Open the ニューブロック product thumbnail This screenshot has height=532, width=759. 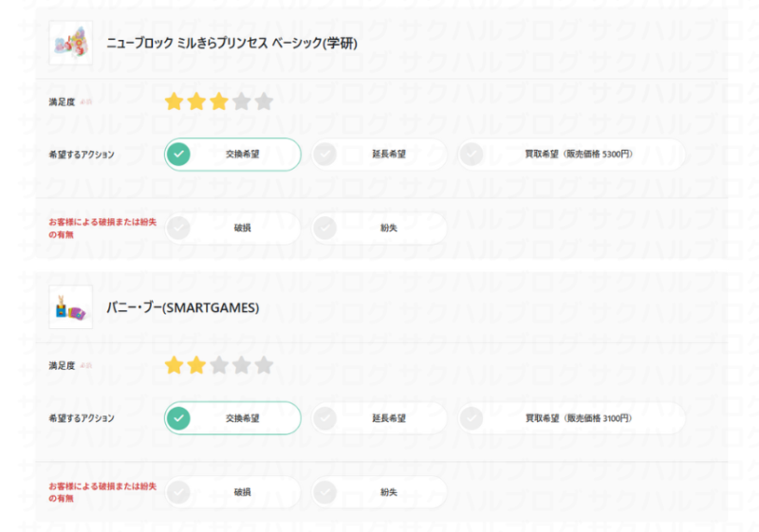click(x=70, y=43)
